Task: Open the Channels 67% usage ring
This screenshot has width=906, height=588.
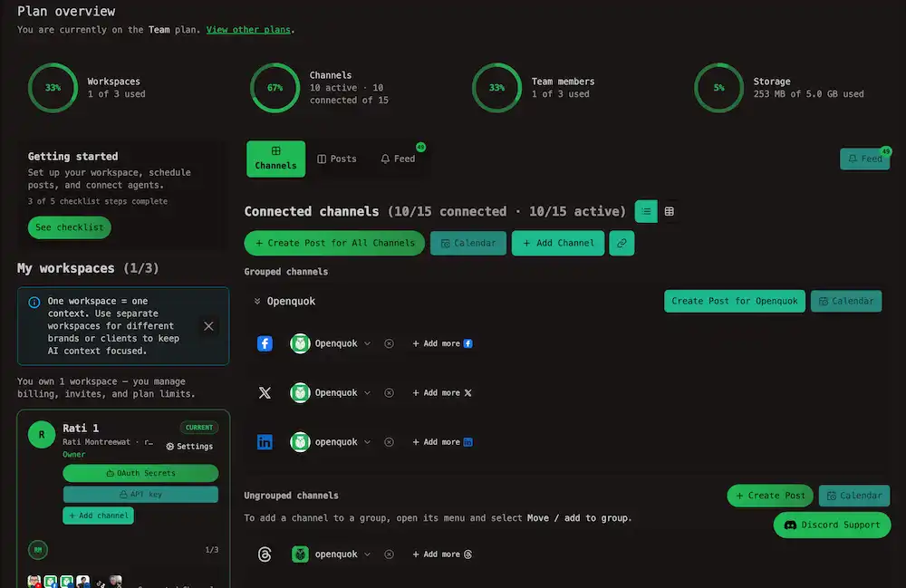Action: tap(275, 88)
